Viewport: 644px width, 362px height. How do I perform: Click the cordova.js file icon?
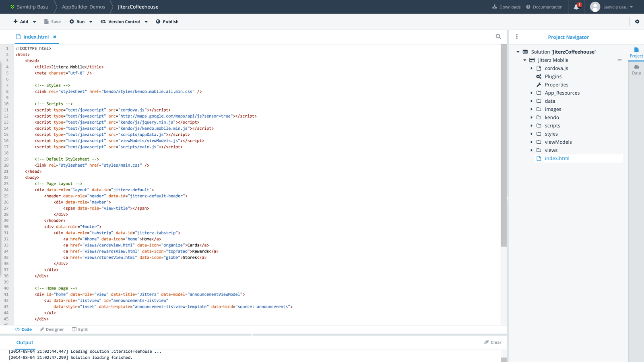pos(539,68)
